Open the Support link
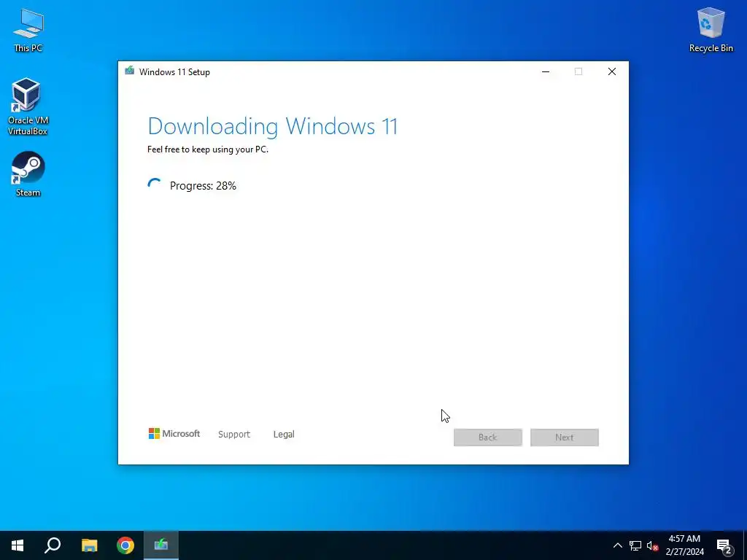The width and height of the screenshot is (747, 560). [x=234, y=435]
